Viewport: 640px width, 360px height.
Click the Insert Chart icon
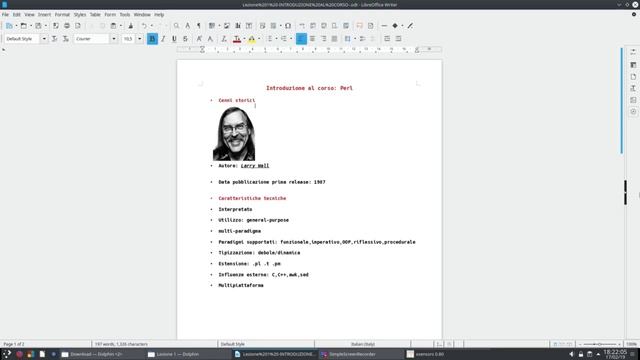238,26
